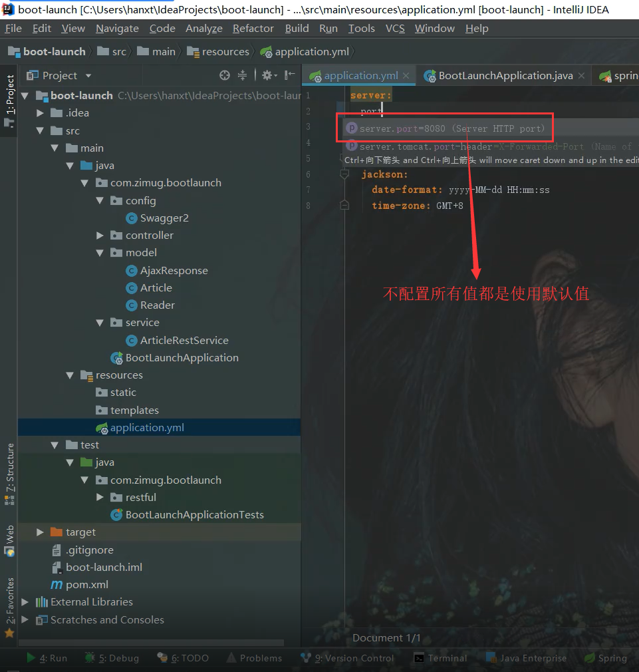Collapse the boot-launch root node
Image resolution: width=639 pixels, height=672 pixels.
click(25, 96)
